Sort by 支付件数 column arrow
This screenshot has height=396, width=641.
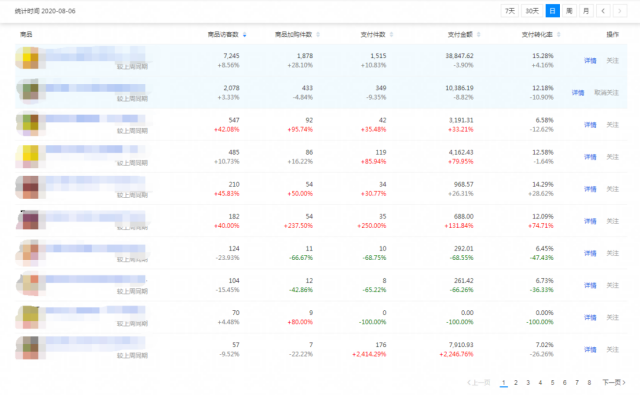click(x=391, y=35)
